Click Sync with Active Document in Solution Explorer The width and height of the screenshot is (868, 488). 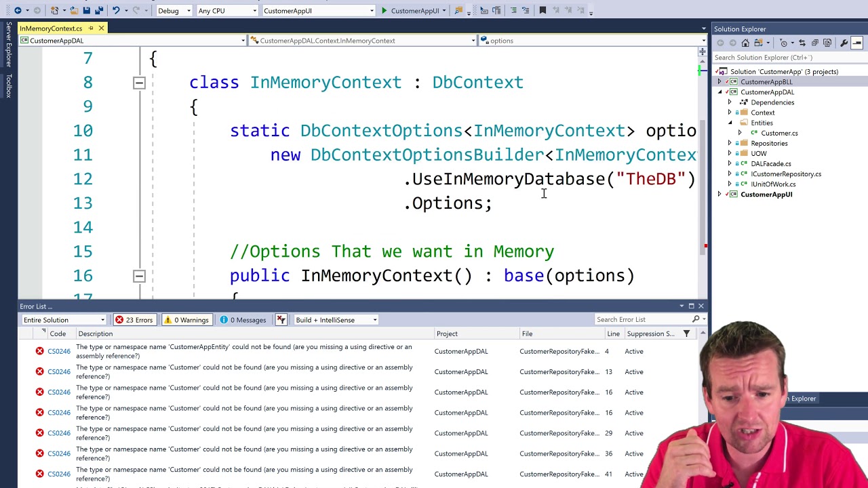tap(802, 43)
